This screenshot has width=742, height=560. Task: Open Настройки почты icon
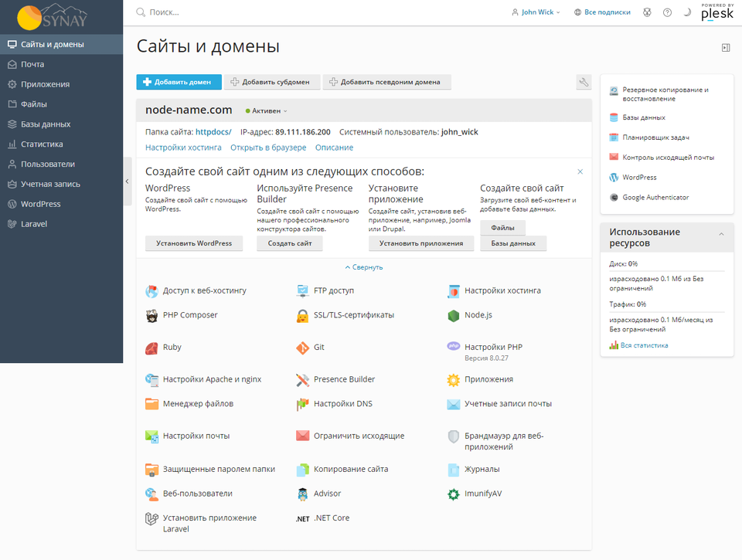click(151, 436)
